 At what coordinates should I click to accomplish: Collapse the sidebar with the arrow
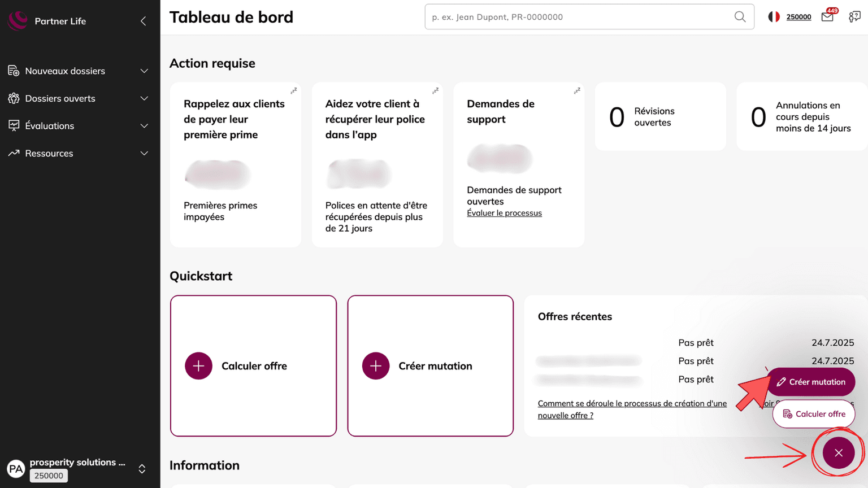coord(144,21)
